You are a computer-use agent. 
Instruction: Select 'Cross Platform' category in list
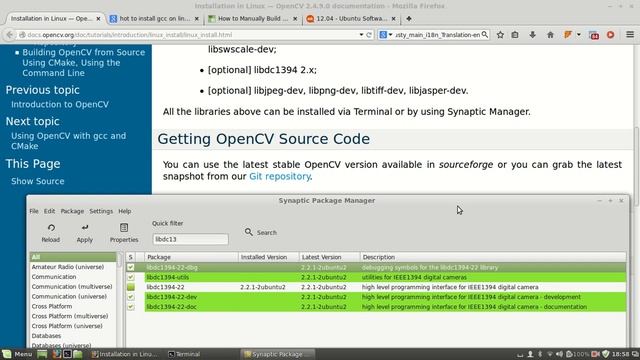52,306
